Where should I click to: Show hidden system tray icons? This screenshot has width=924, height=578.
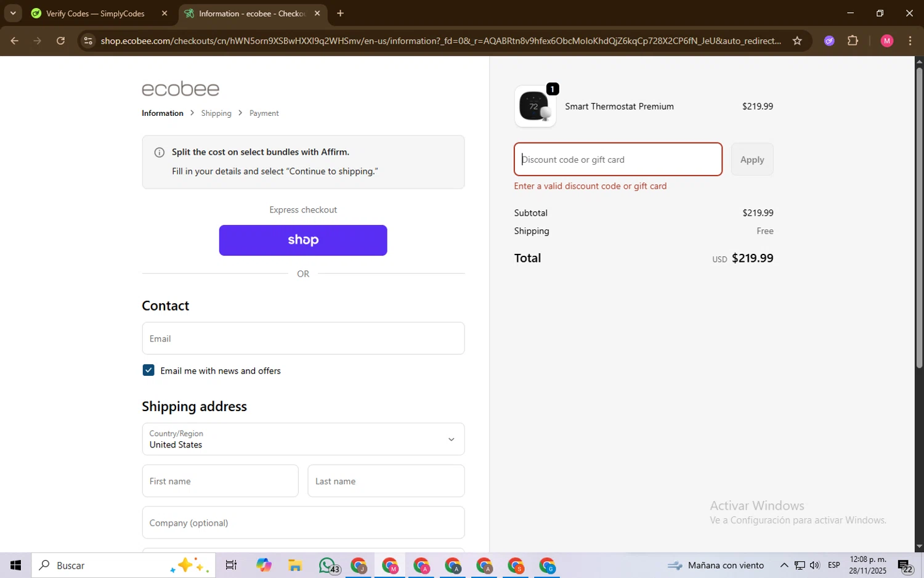tap(784, 565)
